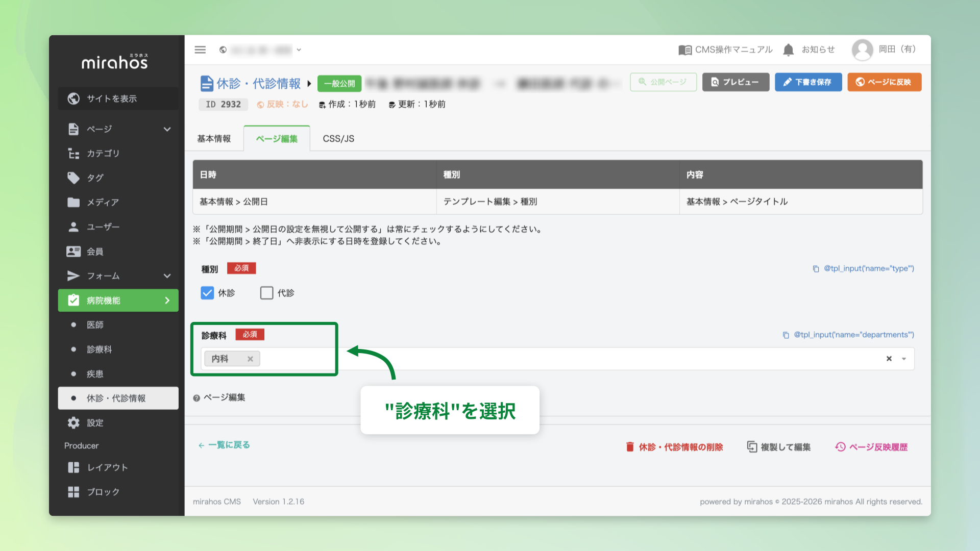Open フォーム in the sidebar
This screenshot has width=980, height=551.
[103, 276]
